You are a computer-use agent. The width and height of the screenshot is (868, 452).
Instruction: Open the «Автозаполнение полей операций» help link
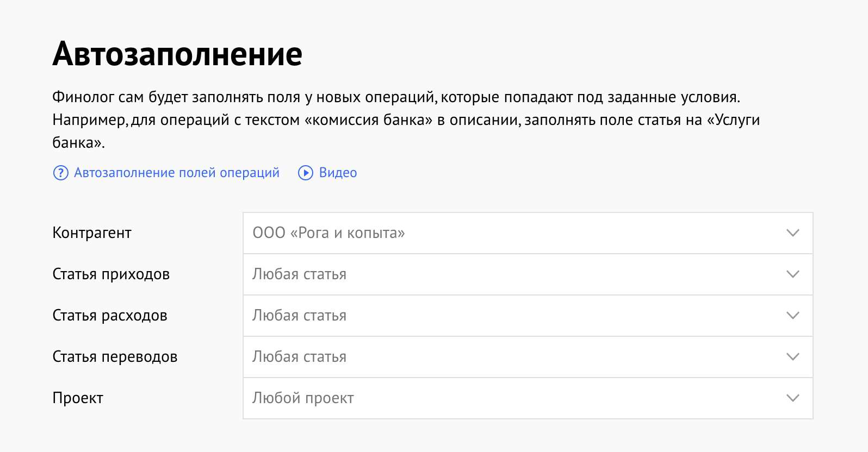point(177,173)
